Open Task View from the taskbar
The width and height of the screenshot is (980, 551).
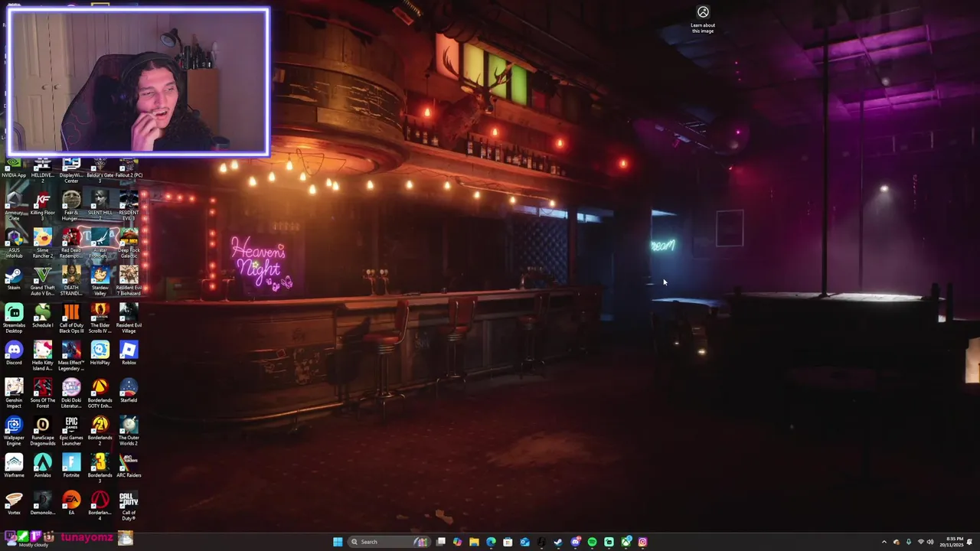tap(441, 542)
